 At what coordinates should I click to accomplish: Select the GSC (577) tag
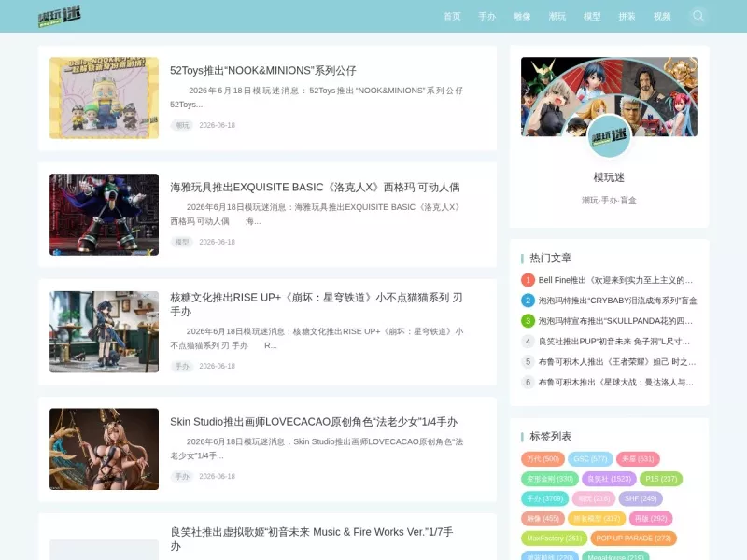[x=590, y=459]
